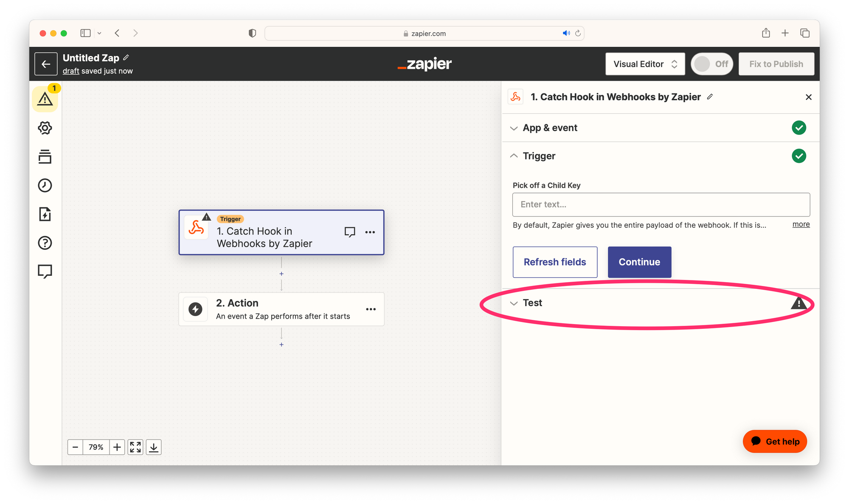Open more options on Catch Hook step
Viewport: 849px width, 504px height.
pyautogui.click(x=370, y=232)
